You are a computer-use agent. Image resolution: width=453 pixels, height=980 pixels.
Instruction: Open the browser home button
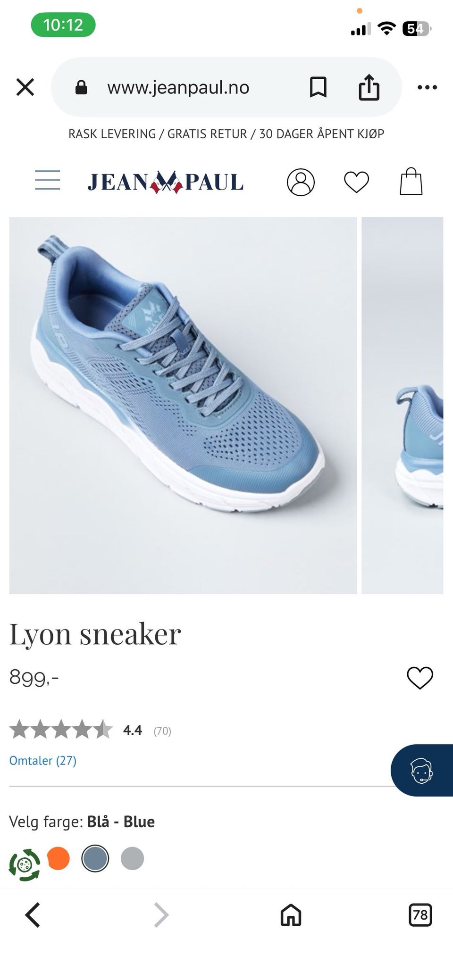(291, 915)
